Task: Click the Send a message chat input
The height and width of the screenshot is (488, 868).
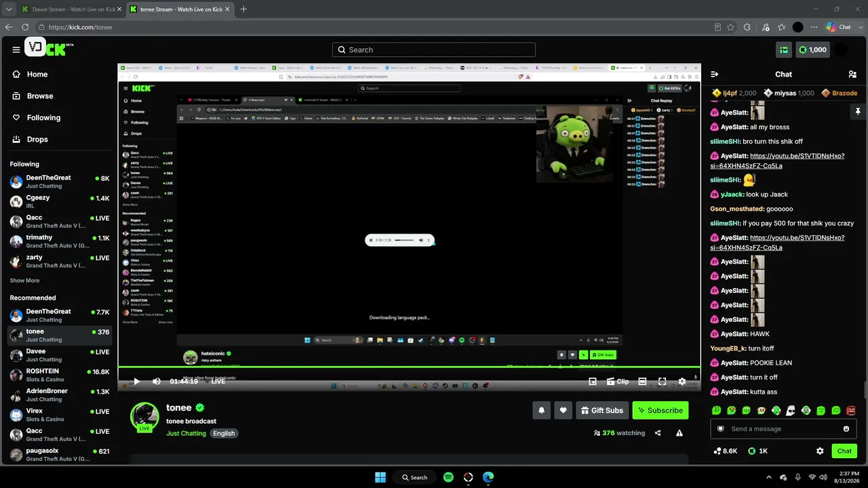Action: pos(784,429)
